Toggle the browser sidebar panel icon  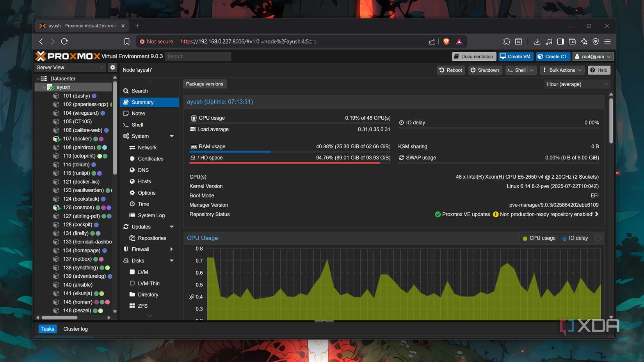[560, 41]
